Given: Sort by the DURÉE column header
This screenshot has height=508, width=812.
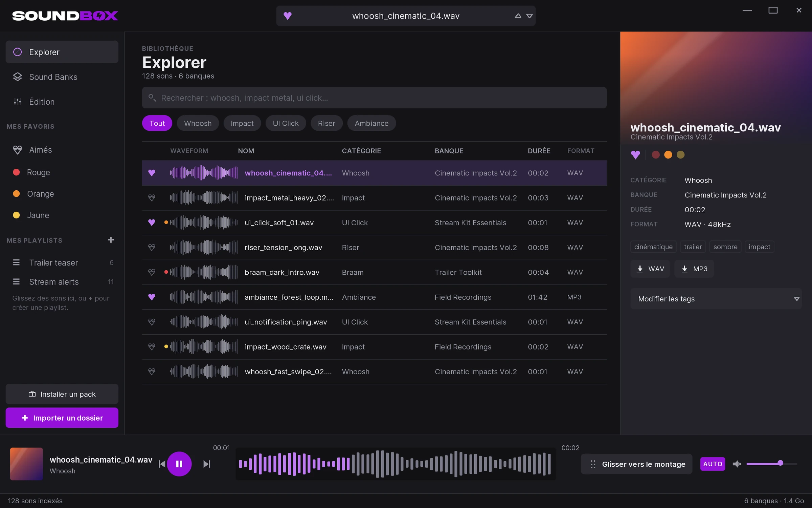Looking at the screenshot, I should point(539,151).
